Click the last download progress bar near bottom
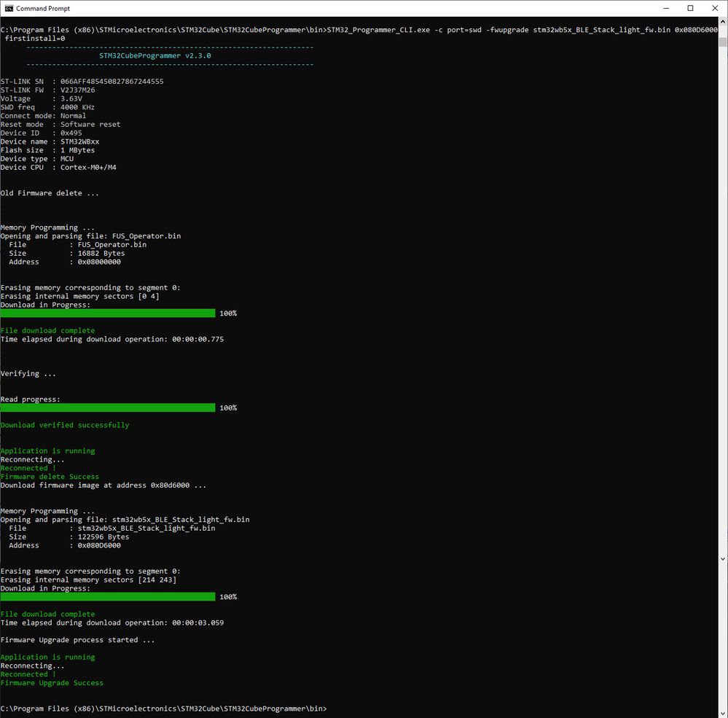The width and height of the screenshot is (728, 718). [108, 597]
